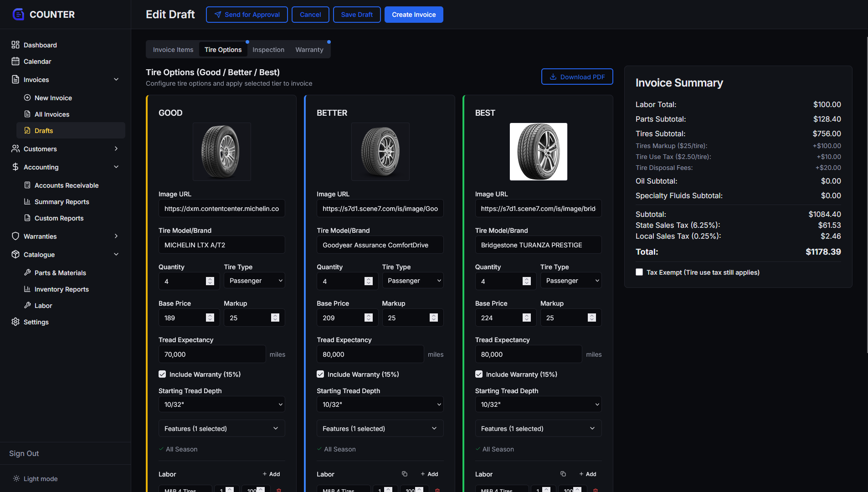The height and width of the screenshot is (492, 868).
Task: Open the Dashboard icon in sidebar
Action: pyautogui.click(x=15, y=45)
